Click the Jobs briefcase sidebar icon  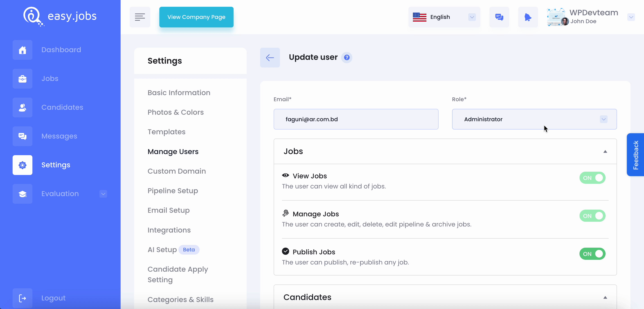(x=23, y=78)
